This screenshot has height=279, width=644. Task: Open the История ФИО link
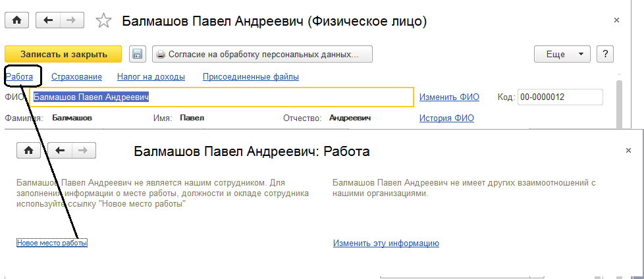tap(446, 118)
